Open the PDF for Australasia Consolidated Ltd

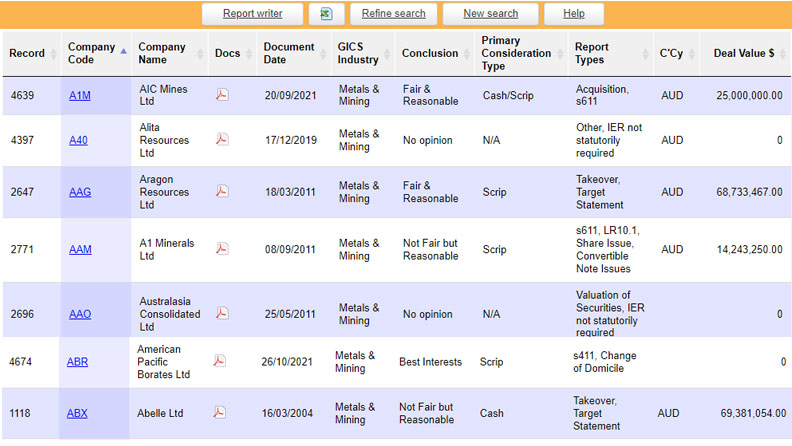coord(222,313)
